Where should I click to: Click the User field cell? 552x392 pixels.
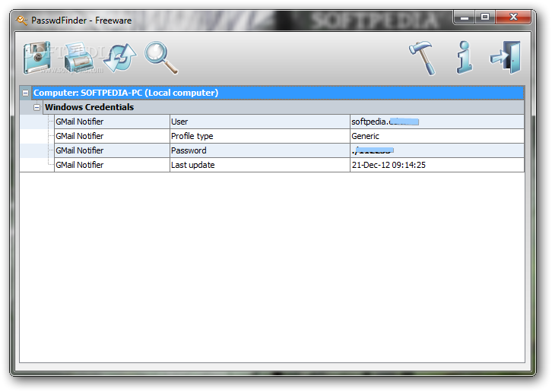260,122
